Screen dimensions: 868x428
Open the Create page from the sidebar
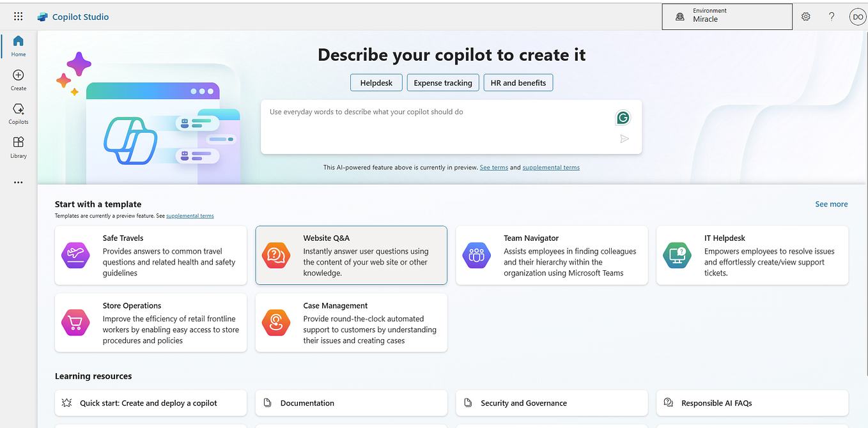pyautogui.click(x=18, y=78)
